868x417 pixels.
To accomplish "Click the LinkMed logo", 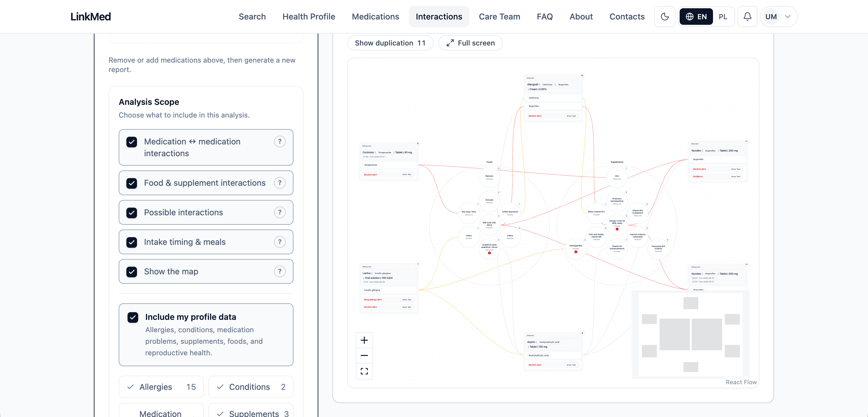I will click(90, 17).
